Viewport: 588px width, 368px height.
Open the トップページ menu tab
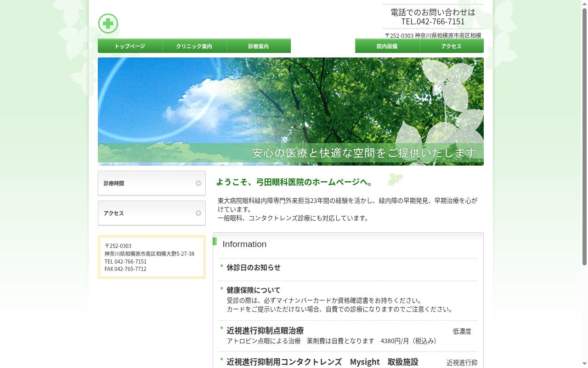coord(130,46)
